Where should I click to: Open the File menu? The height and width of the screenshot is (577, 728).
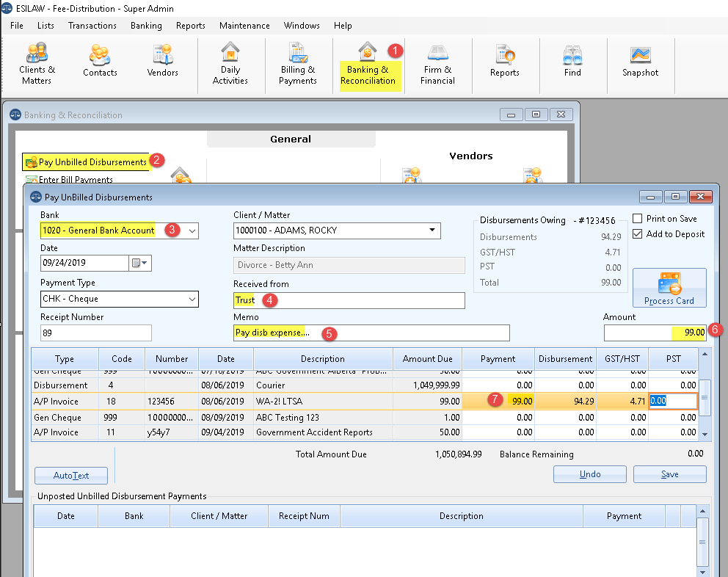[17, 26]
